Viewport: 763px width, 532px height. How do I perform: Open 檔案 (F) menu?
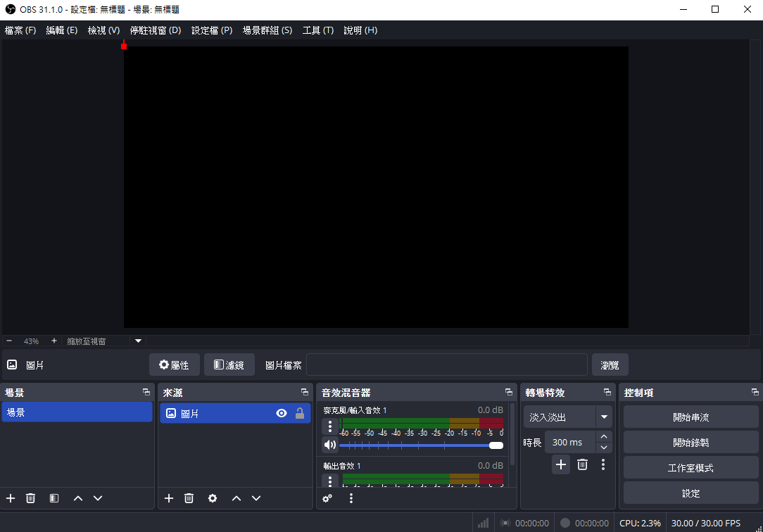coord(20,30)
